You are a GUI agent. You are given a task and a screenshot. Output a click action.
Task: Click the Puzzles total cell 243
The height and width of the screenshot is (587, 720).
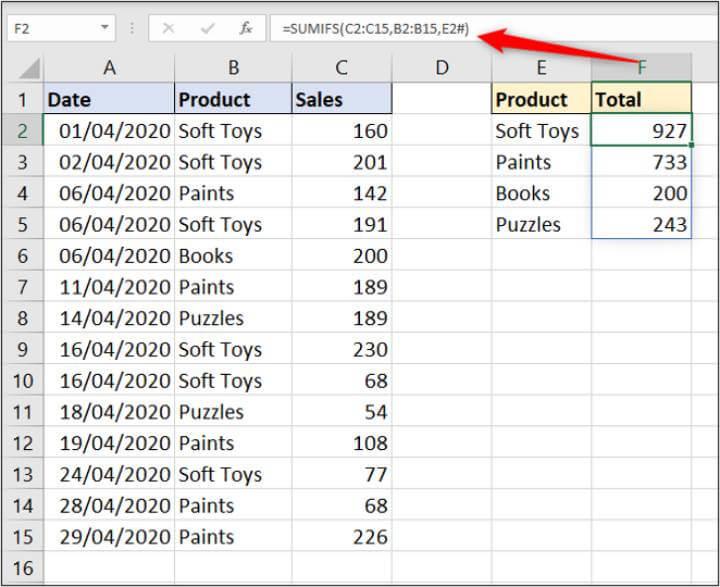click(641, 225)
